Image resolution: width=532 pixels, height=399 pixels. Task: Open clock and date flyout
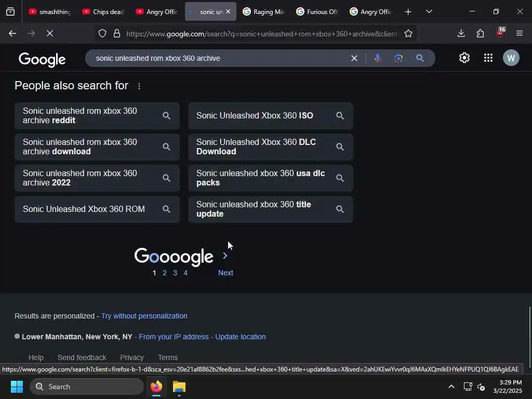[508, 387]
